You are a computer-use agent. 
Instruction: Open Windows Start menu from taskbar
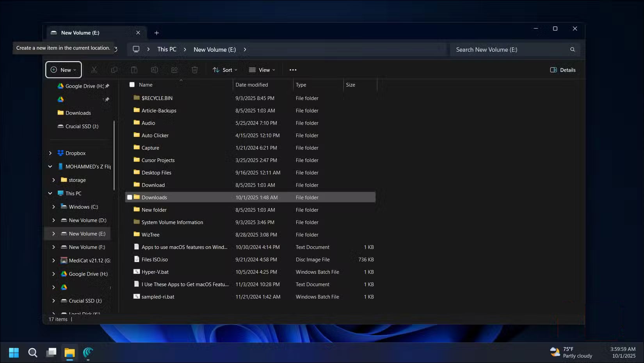coord(14,353)
